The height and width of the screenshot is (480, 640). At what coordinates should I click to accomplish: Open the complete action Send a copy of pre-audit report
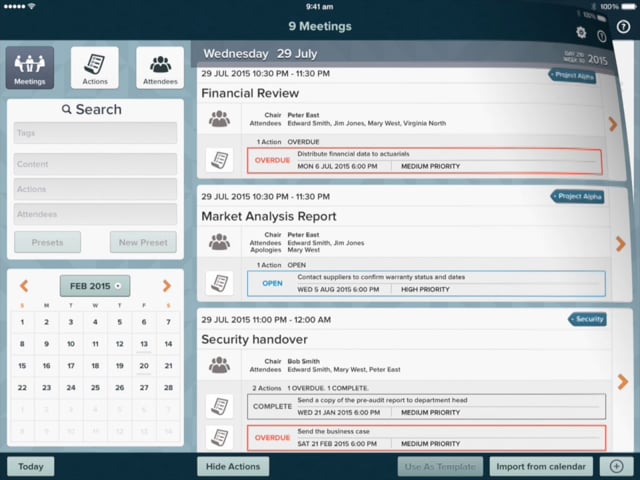pos(426,407)
